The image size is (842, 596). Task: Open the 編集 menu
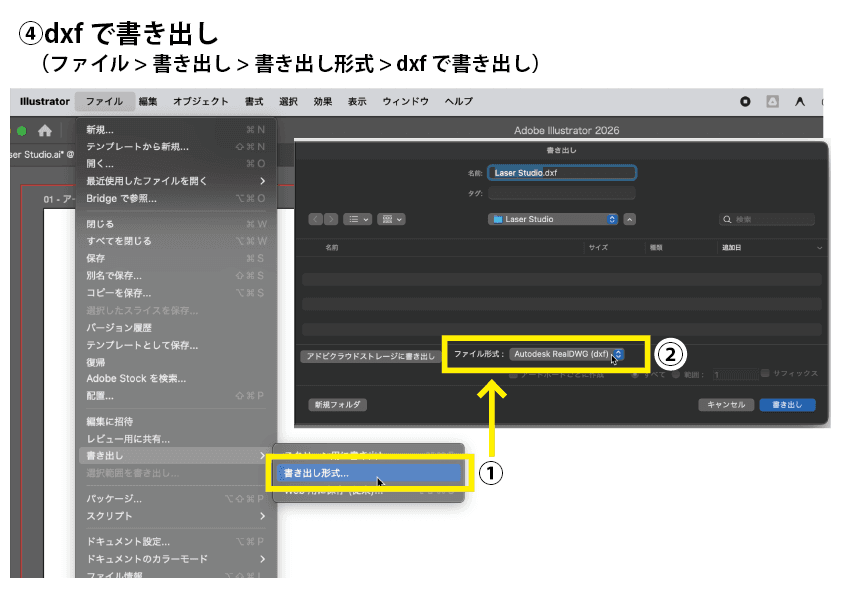click(148, 101)
